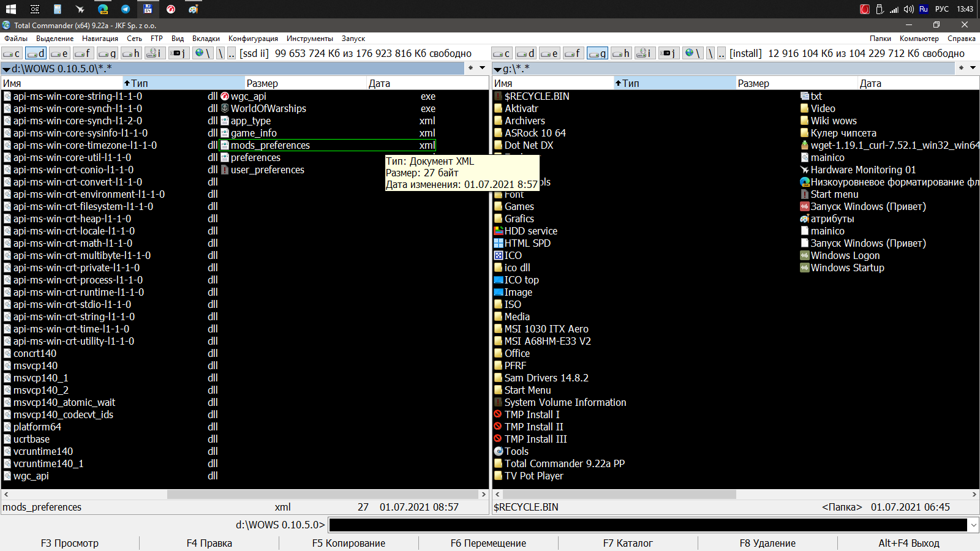Open command line history dropdown
The image size is (980, 551).
point(973,525)
